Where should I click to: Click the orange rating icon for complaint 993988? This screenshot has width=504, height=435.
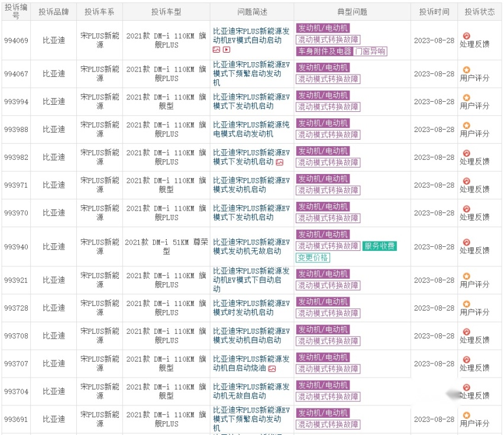click(x=466, y=125)
